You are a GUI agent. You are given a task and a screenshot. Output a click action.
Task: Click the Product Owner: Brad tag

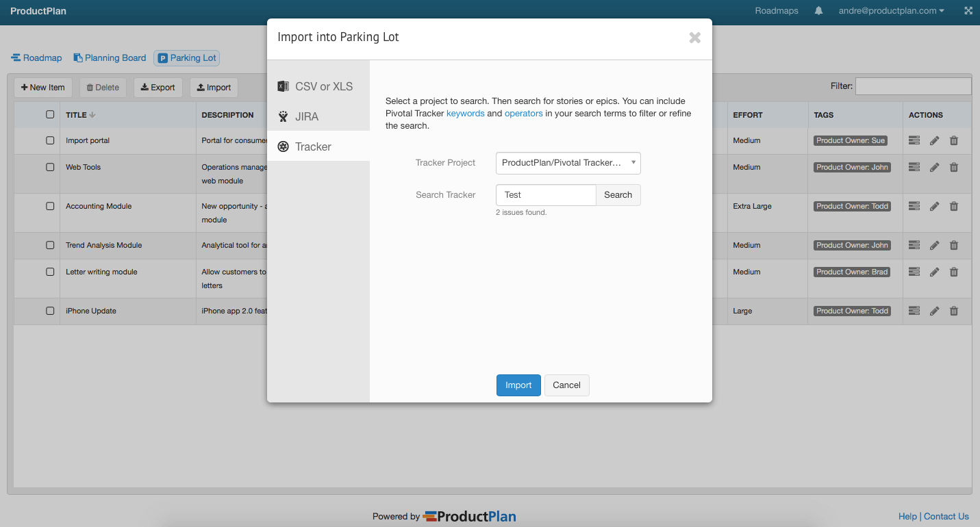[852, 272]
